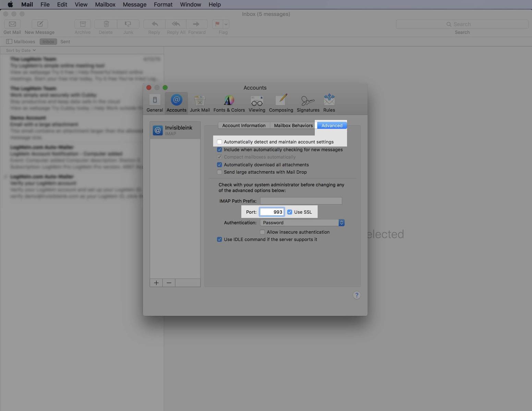Toggle Compact mailboxes automatically checkbox
This screenshot has width=532, height=411.
[219, 157]
